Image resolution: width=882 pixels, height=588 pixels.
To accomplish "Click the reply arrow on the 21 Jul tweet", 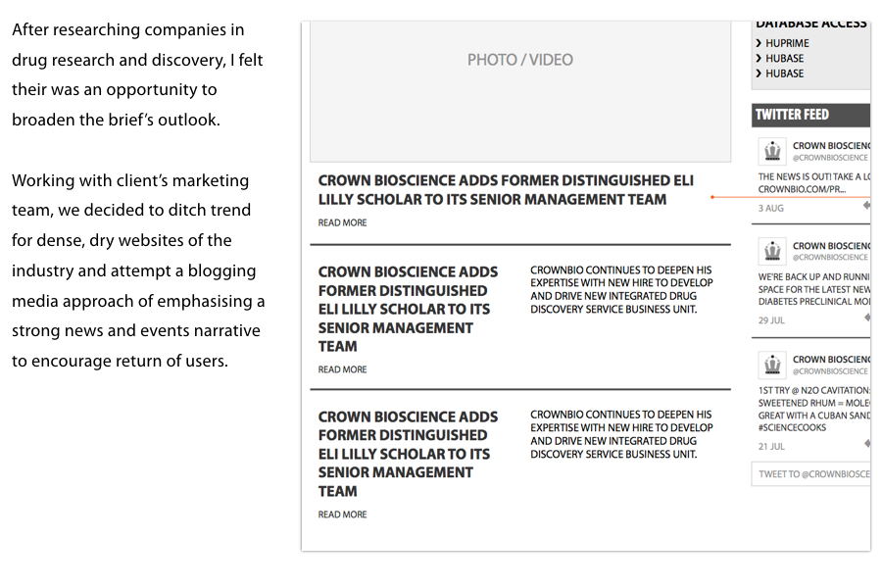I will [866, 445].
